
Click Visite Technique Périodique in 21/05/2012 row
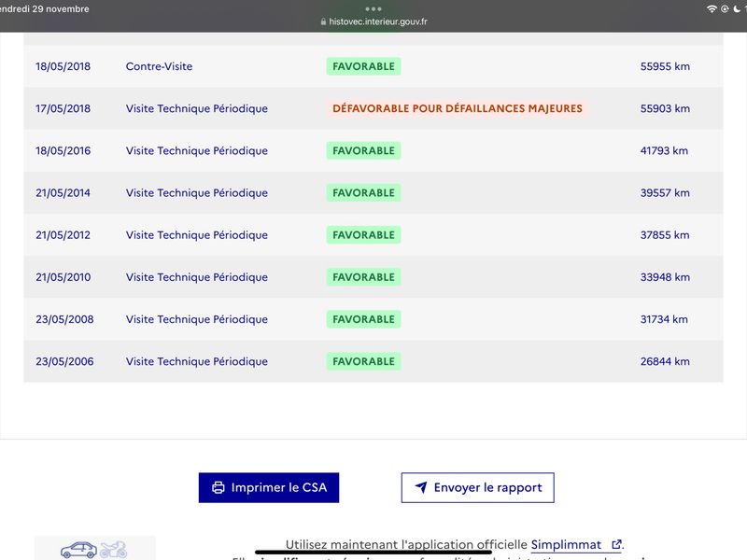click(x=197, y=235)
